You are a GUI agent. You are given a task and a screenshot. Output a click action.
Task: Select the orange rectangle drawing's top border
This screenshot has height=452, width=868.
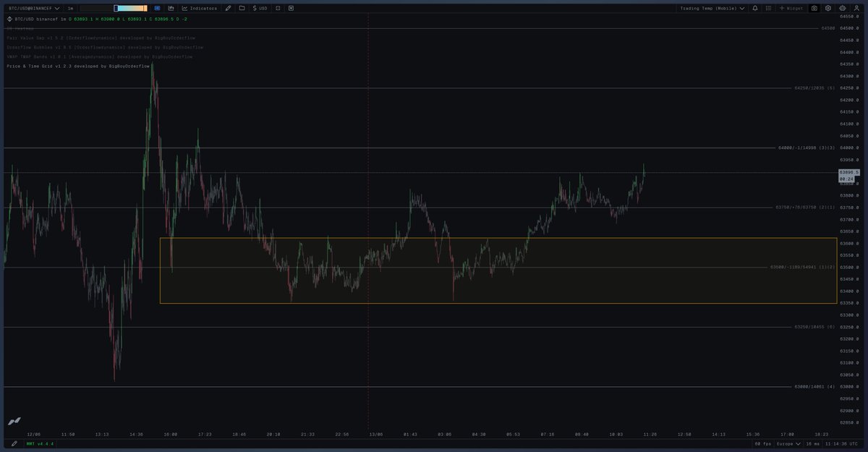pyautogui.click(x=498, y=238)
